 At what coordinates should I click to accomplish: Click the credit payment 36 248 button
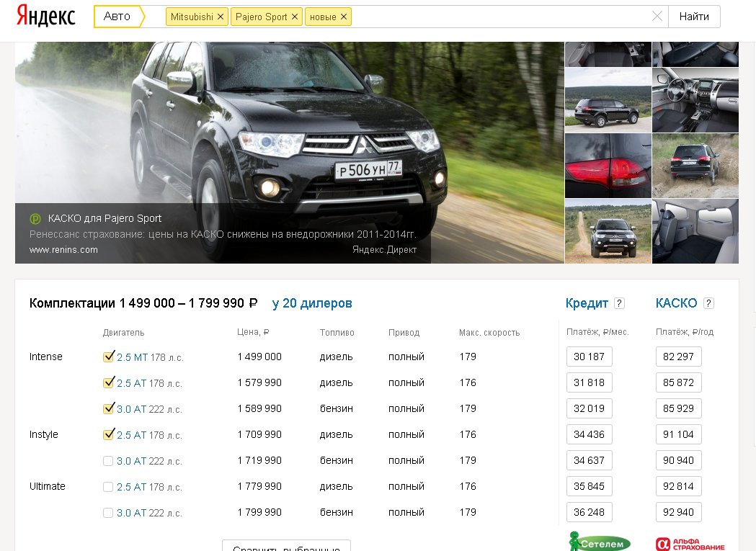coord(590,512)
